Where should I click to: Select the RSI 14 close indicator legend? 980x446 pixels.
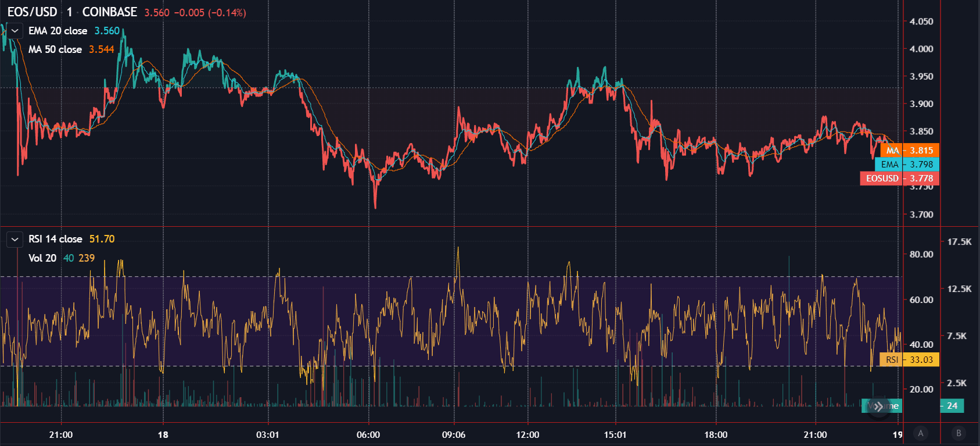55,239
